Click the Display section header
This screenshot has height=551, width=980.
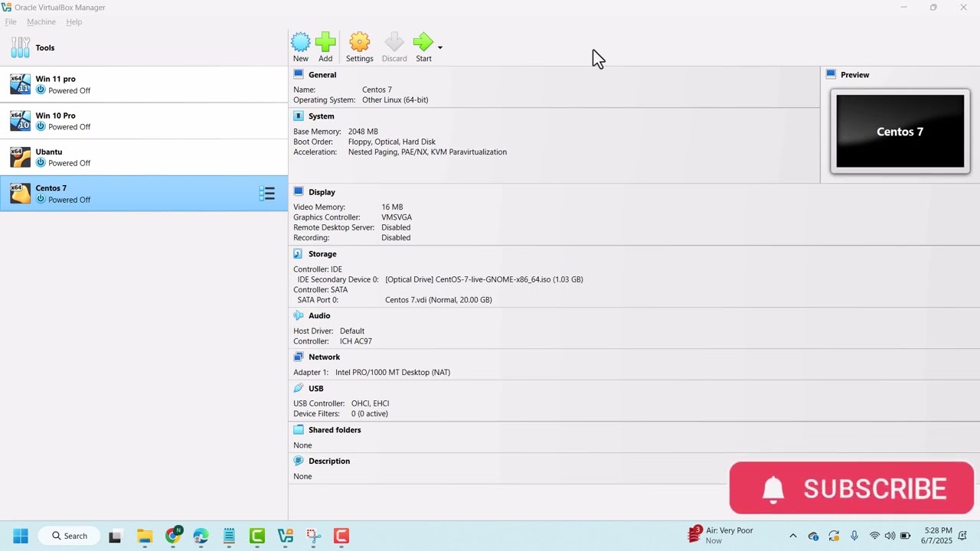pos(322,192)
